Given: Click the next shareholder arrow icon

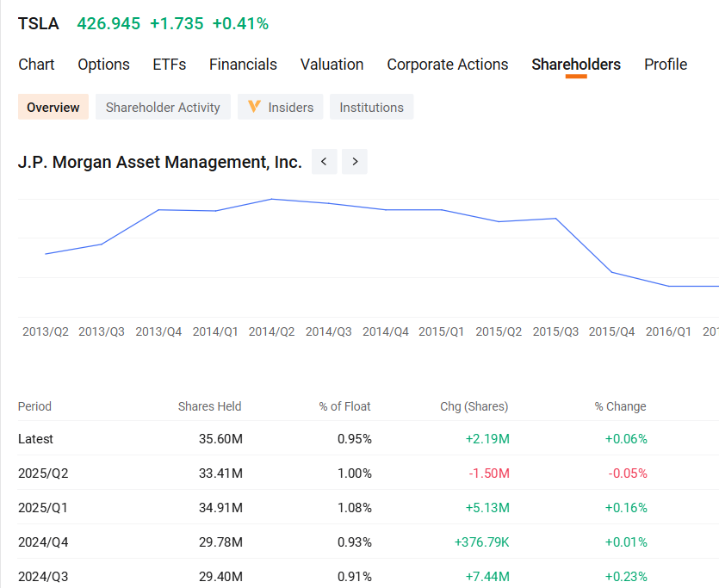Looking at the screenshot, I should [355, 162].
